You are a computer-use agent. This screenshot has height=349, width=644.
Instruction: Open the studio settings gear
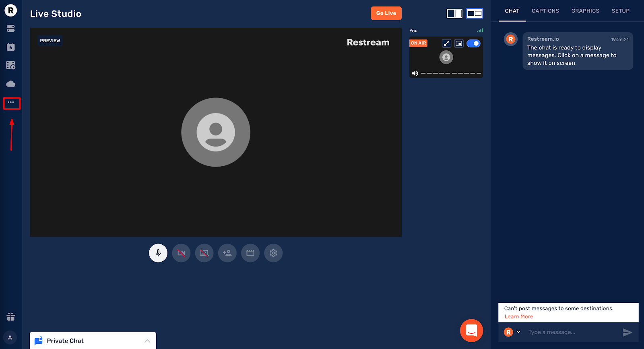273,253
